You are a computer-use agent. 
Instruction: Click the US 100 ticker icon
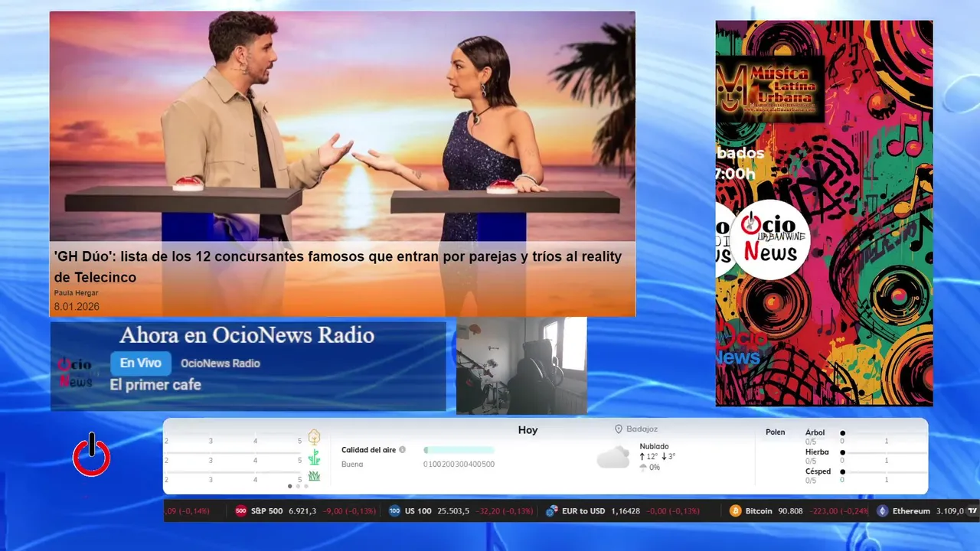[394, 511]
